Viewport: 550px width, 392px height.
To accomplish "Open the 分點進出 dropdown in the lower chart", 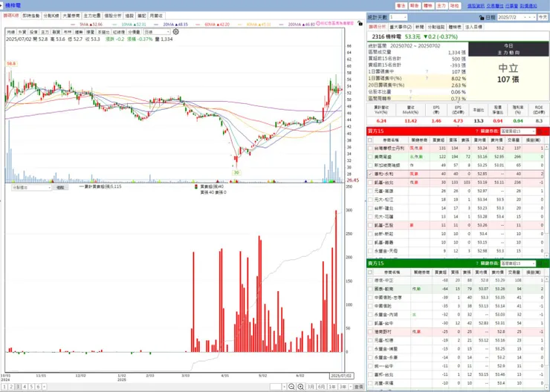I will (31, 188).
